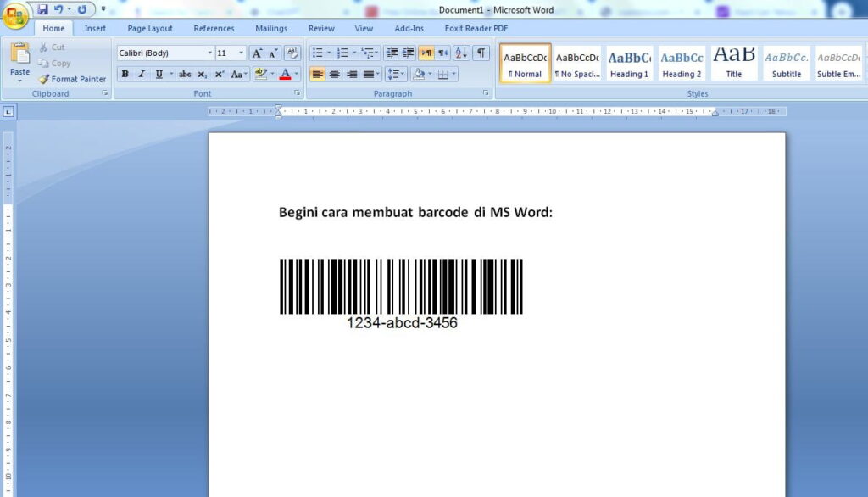Toggle subscript formatting
The image size is (868, 497).
[202, 74]
